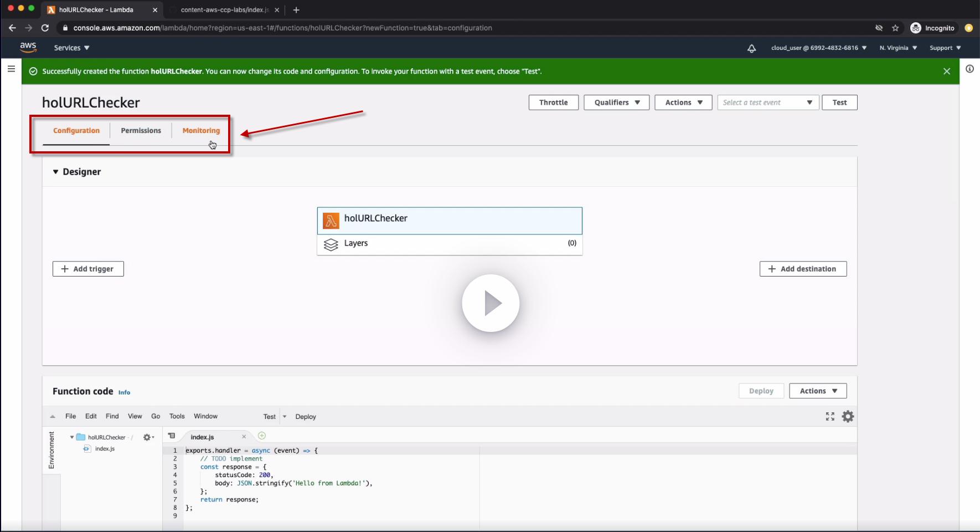Open the Environment folder gear menu
980x532 pixels.
(148, 437)
